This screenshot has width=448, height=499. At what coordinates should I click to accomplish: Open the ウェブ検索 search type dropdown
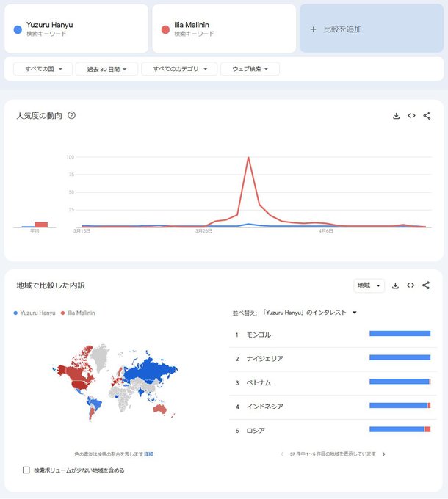click(x=250, y=69)
